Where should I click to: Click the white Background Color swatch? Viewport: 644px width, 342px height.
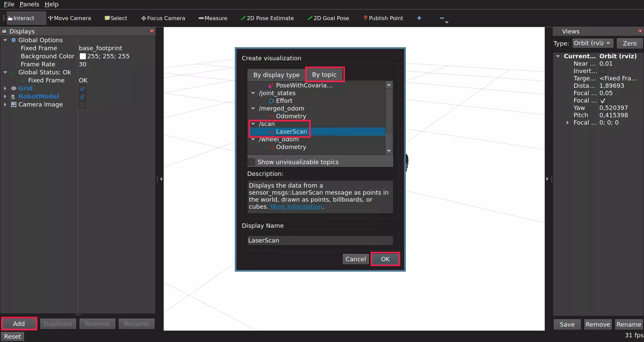[x=83, y=56]
